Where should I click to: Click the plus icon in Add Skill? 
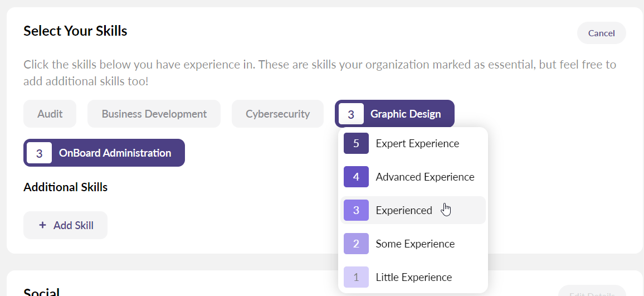[42, 225]
